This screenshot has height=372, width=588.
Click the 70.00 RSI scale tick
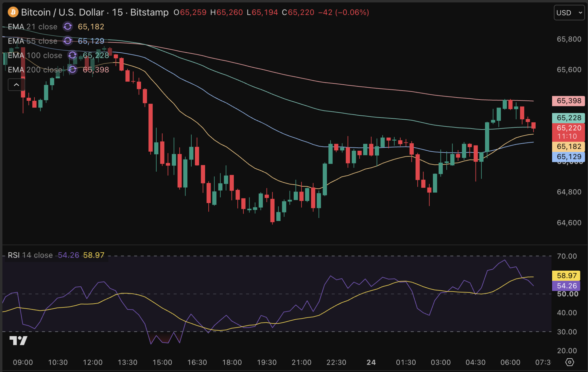pos(567,256)
